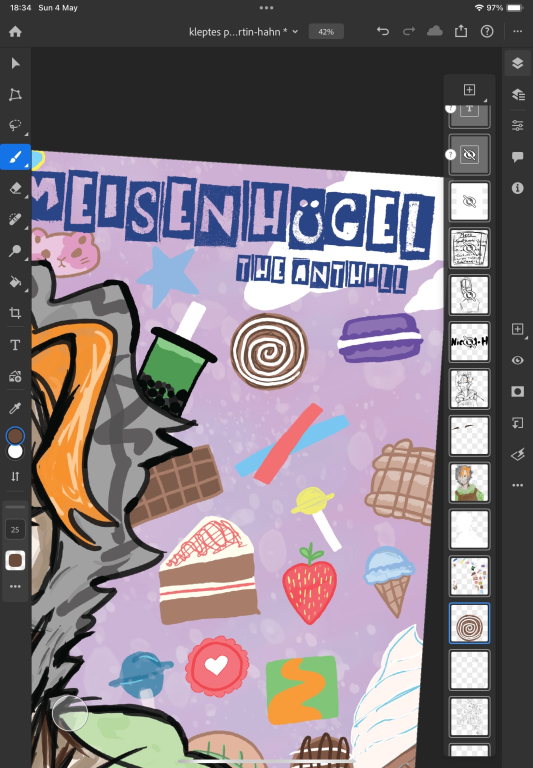The height and width of the screenshot is (768, 533).
Task: Select the character line sketch layer thumbnail
Action: (x=469, y=389)
